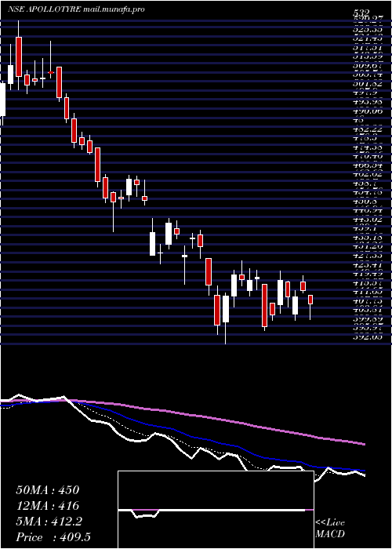Click the '50MA : 450' readout
The width and height of the screenshot is (392, 549).
tap(48, 490)
